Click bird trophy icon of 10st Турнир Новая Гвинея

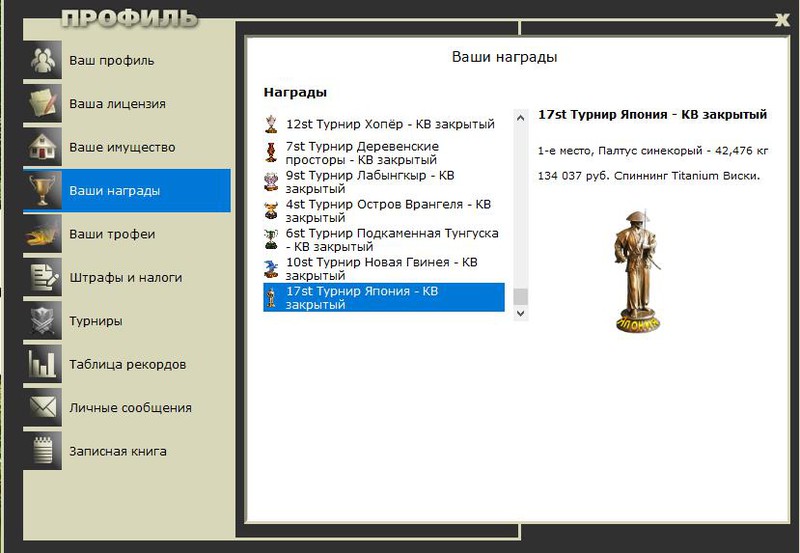(271, 269)
